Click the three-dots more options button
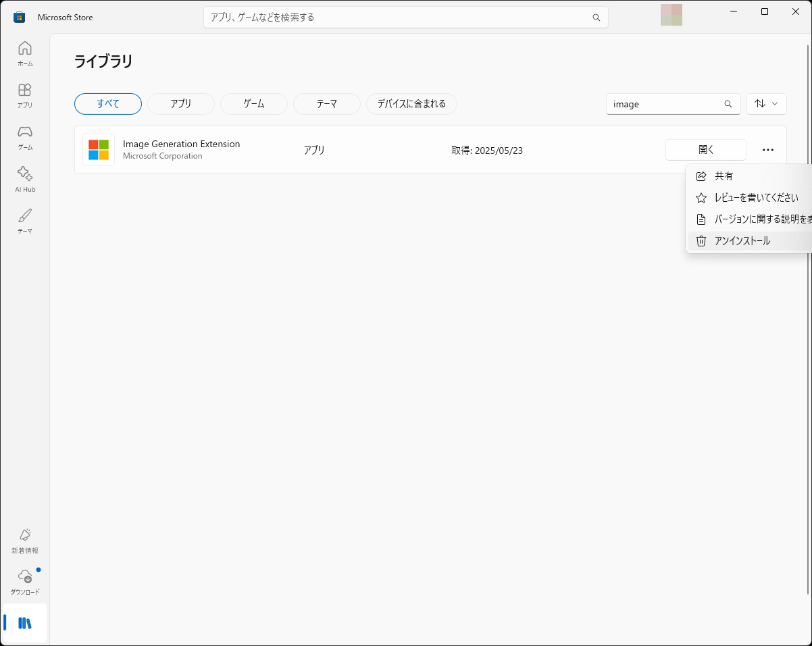Screen dimensions: 812x646 point(768,150)
